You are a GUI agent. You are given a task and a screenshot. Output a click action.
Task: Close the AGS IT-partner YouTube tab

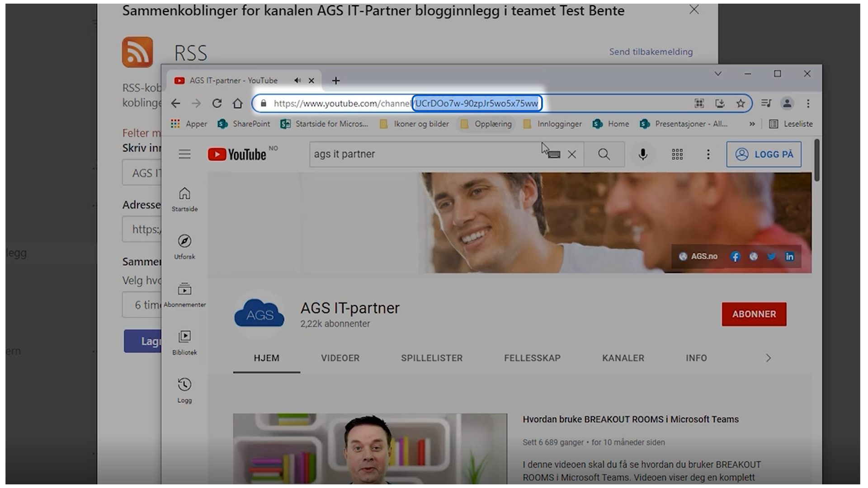coord(311,80)
